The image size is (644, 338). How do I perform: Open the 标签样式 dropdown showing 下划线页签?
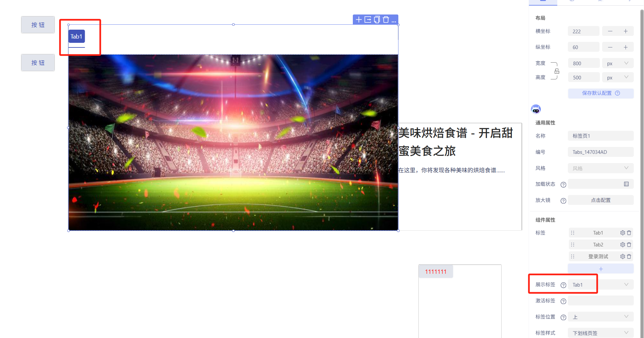[601, 333]
